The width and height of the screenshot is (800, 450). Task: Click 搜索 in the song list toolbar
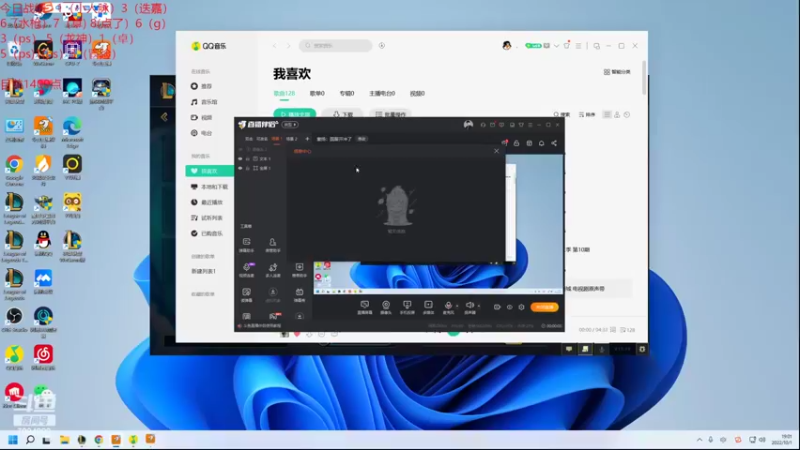point(562,115)
